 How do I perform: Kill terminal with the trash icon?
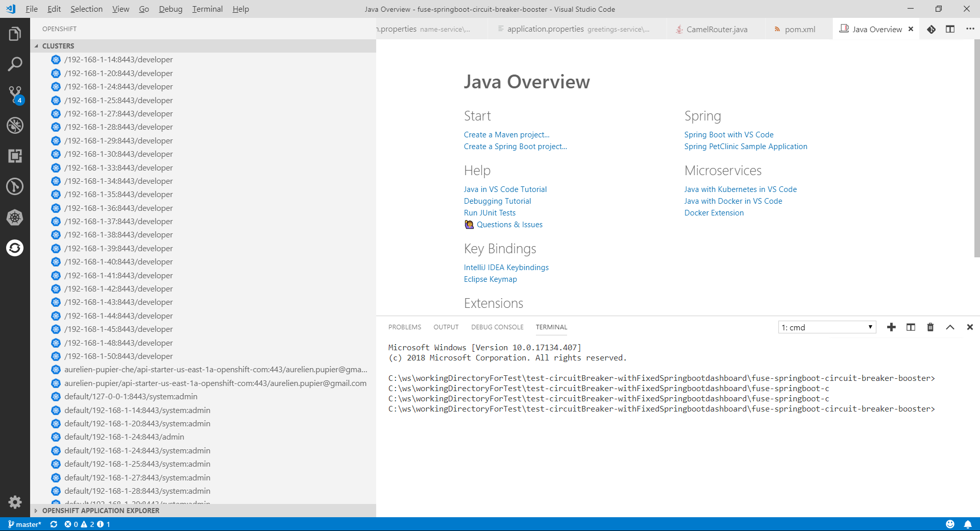(930, 327)
